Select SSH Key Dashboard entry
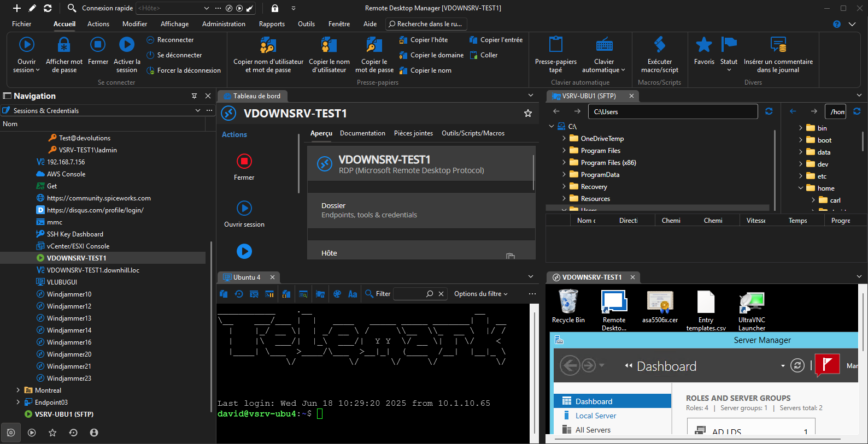Image resolution: width=868 pixels, height=444 pixels. click(75, 234)
